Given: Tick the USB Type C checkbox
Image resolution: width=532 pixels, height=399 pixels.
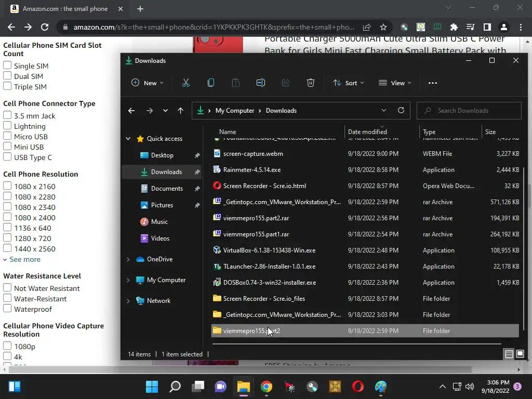Looking at the screenshot, I should tap(7, 157).
